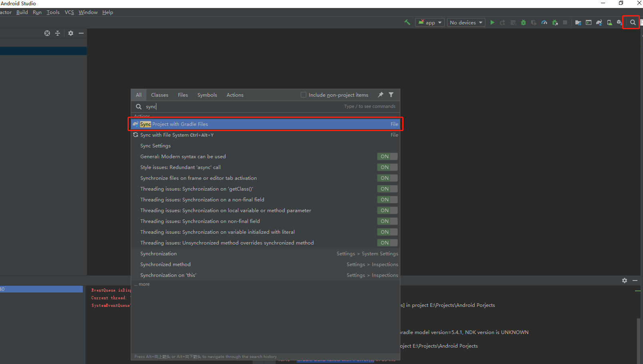Switch to the Classes tab
This screenshot has height=364, width=643.
coord(160,95)
